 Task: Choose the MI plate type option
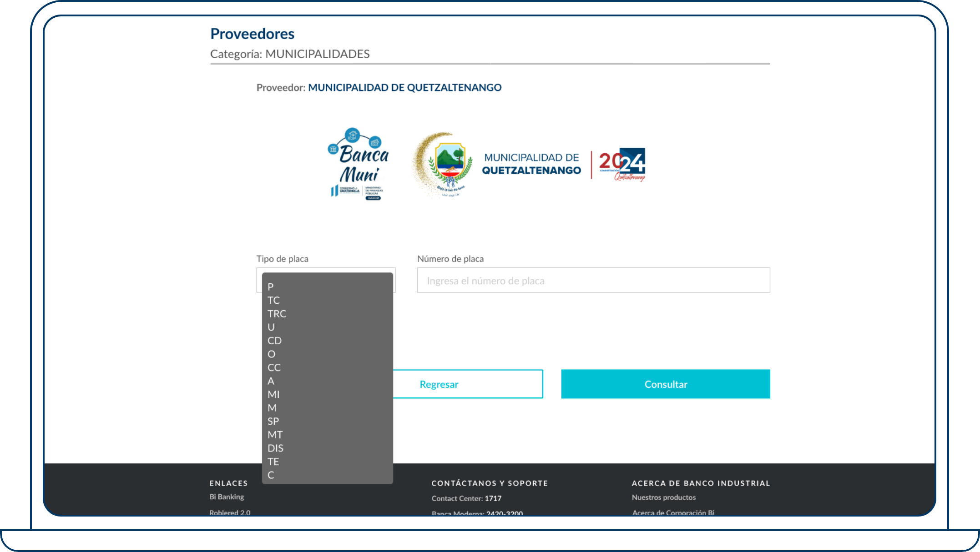[x=327, y=394]
